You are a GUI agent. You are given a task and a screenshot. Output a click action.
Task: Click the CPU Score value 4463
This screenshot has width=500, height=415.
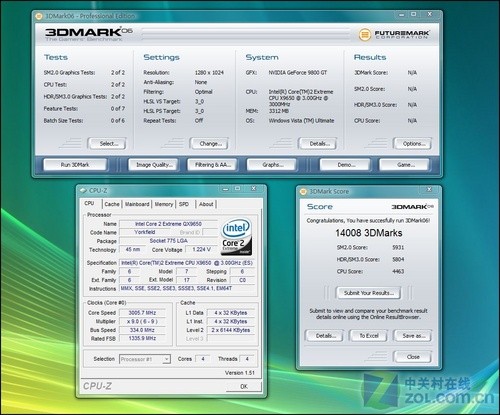coord(398,271)
